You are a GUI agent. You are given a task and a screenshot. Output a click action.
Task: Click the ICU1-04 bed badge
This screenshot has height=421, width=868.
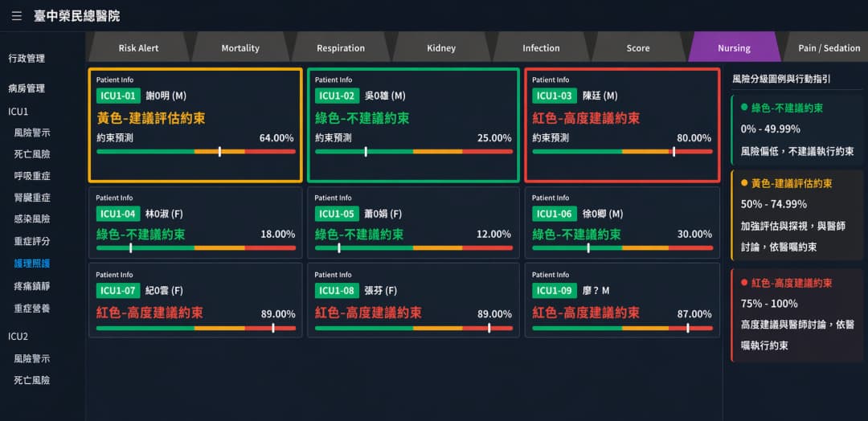coord(118,214)
